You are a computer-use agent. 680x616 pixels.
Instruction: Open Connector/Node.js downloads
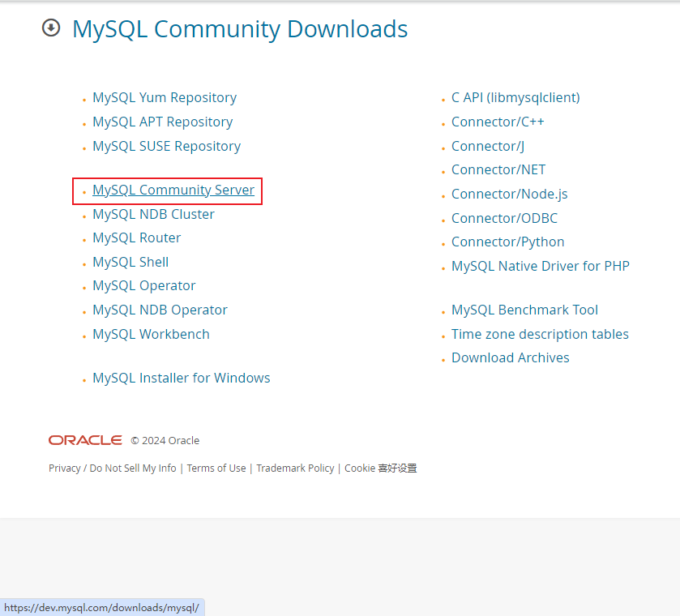tap(509, 194)
